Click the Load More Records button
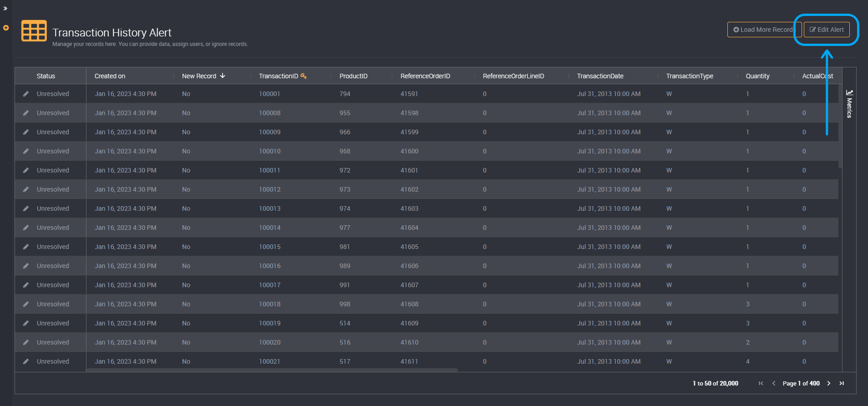 pyautogui.click(x=764, y=30)
